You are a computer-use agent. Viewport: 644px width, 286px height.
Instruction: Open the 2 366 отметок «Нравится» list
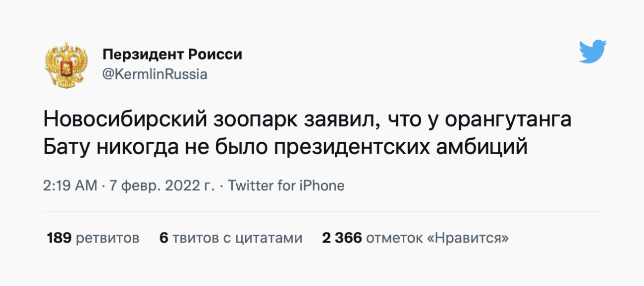pyautogui.click(x=415, y=238)
